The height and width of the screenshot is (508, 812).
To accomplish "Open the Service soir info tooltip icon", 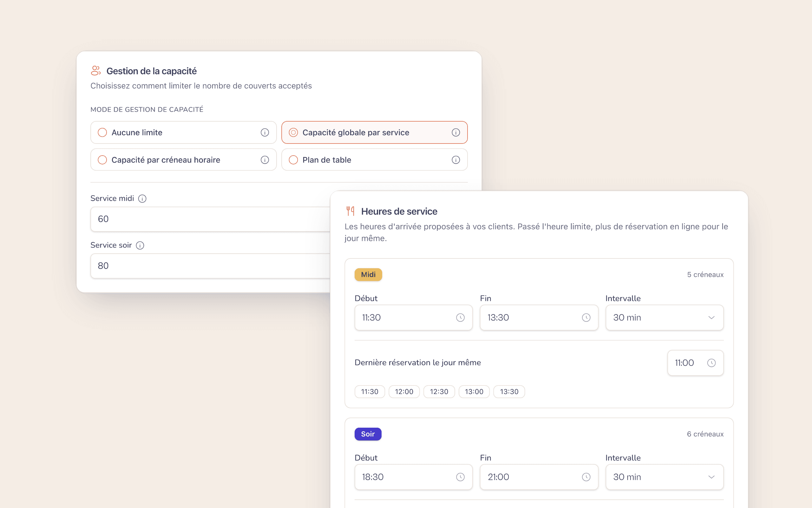I will 140,245.
